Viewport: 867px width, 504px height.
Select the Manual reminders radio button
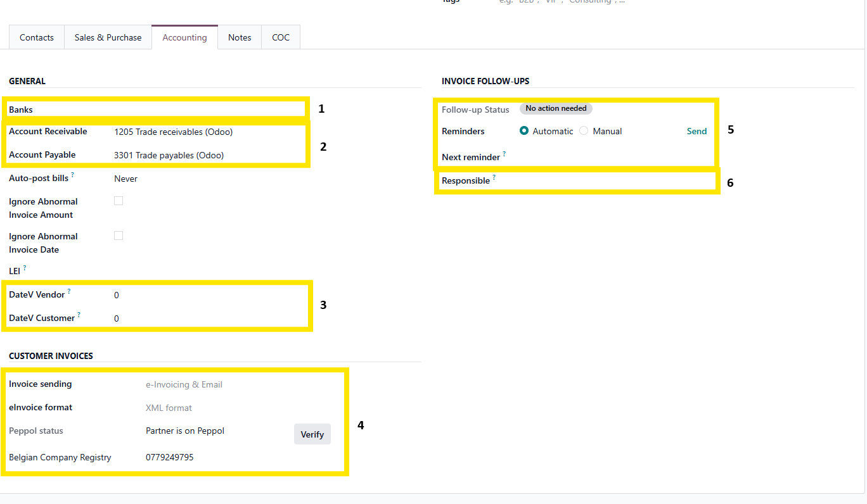point(584,131)
